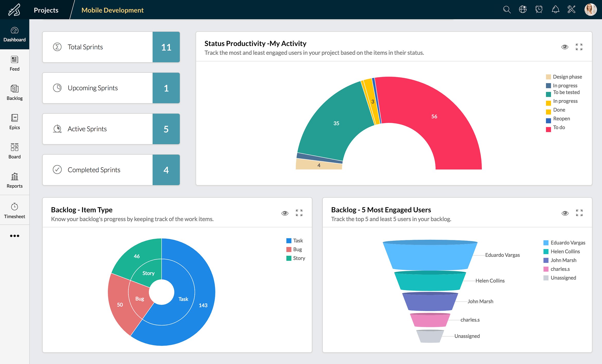
Task: Open the notifications bell icon
Action: [x=555, y=10]
